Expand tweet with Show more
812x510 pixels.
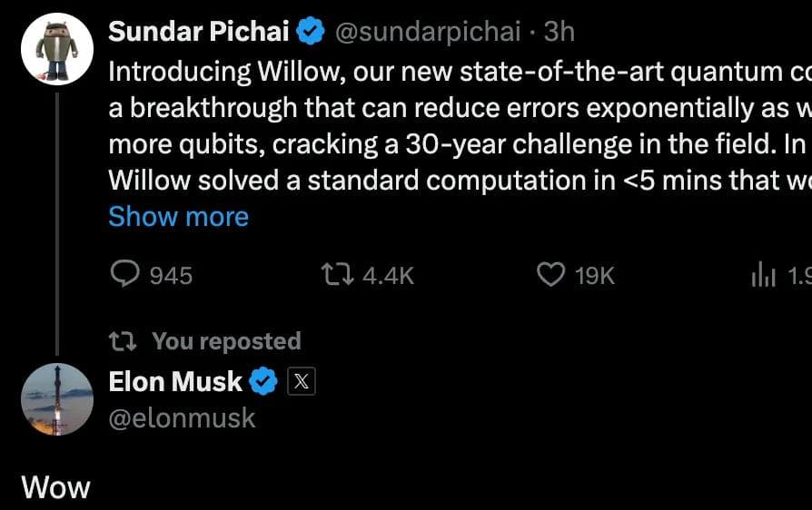point(178,217)
